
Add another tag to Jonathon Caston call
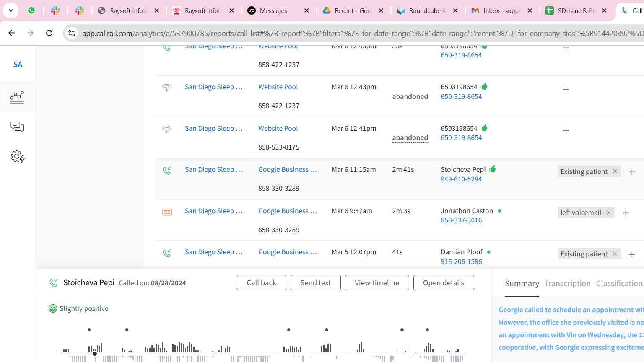(626, 213)
